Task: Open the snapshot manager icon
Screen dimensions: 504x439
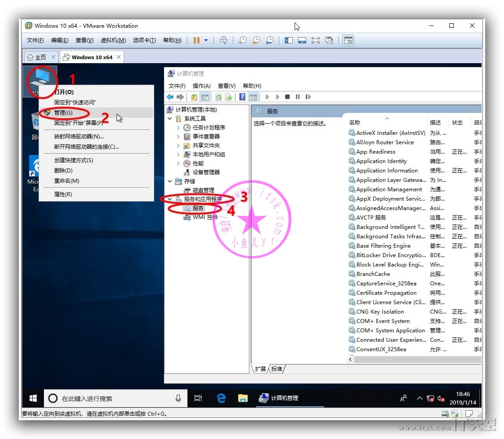Action: pos(269,40)
